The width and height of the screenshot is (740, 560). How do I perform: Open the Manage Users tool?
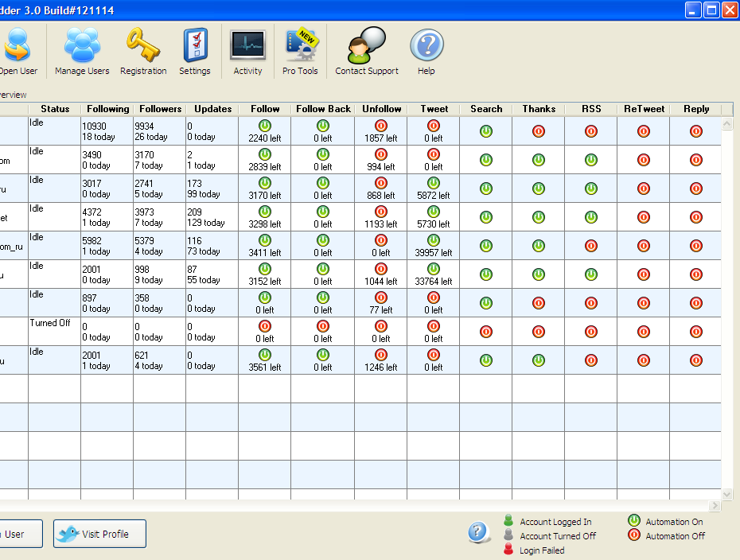pos(82,51)
